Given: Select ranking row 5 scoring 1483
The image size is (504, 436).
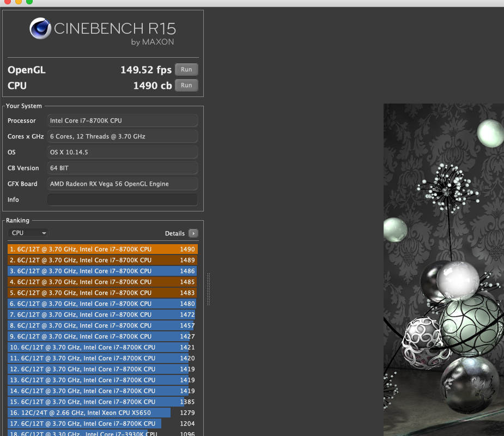Looking at the screenshot, I should click(x=102, y=293).
